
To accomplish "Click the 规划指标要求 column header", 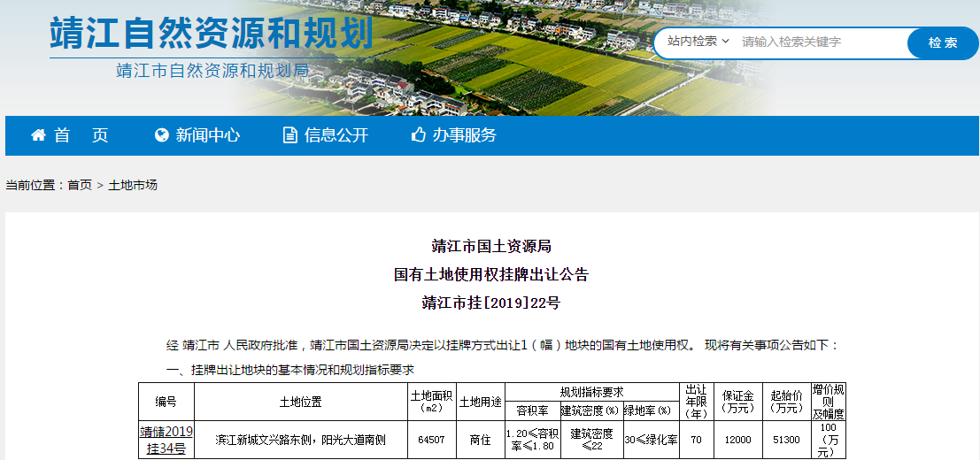I will (x=592, y=392).
